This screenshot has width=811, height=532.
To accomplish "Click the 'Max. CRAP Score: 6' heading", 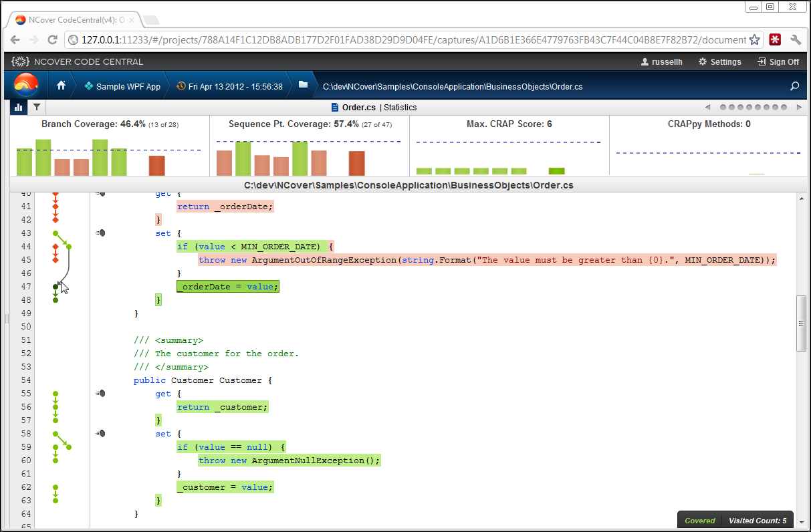I will click(509, 124).
